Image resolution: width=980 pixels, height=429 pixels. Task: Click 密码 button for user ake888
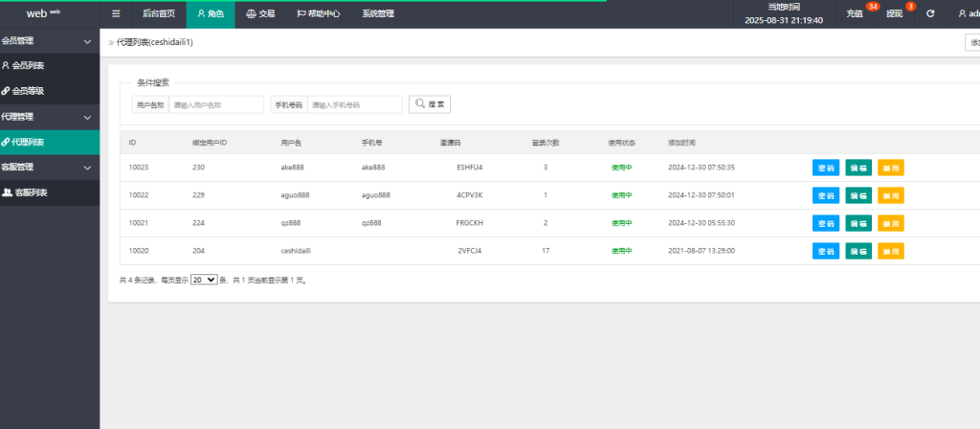coord(825,168)
